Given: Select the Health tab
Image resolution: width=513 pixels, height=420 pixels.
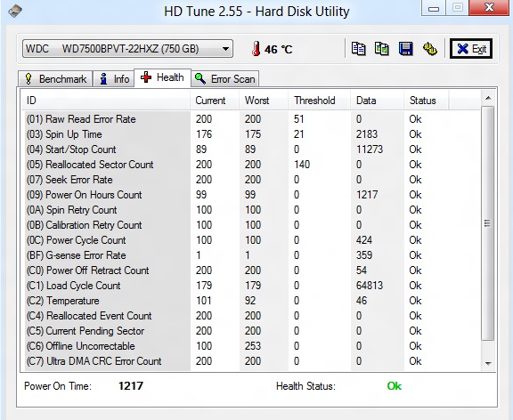Looking at the screenshot, I should tap(162, 77).
